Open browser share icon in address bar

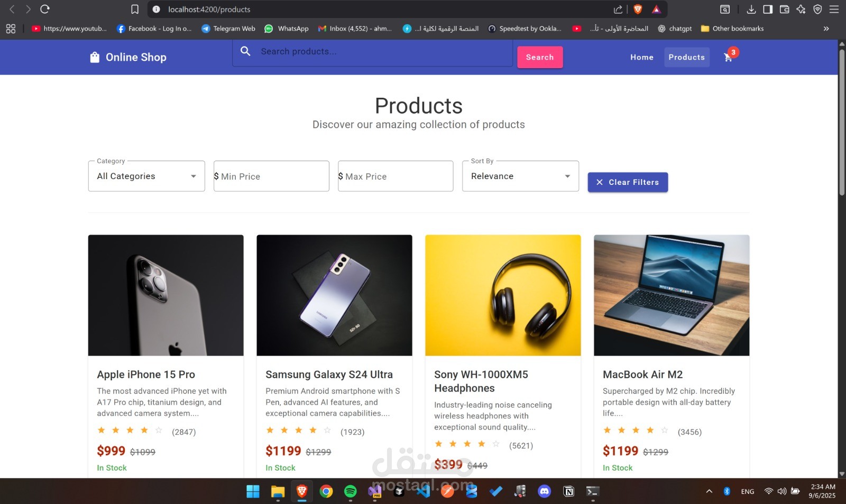pos(618,9)
